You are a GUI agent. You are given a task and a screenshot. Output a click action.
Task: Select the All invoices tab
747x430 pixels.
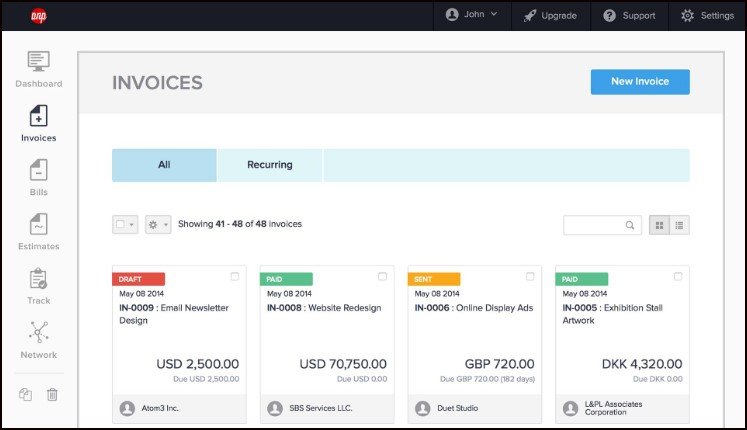[164, 165]
